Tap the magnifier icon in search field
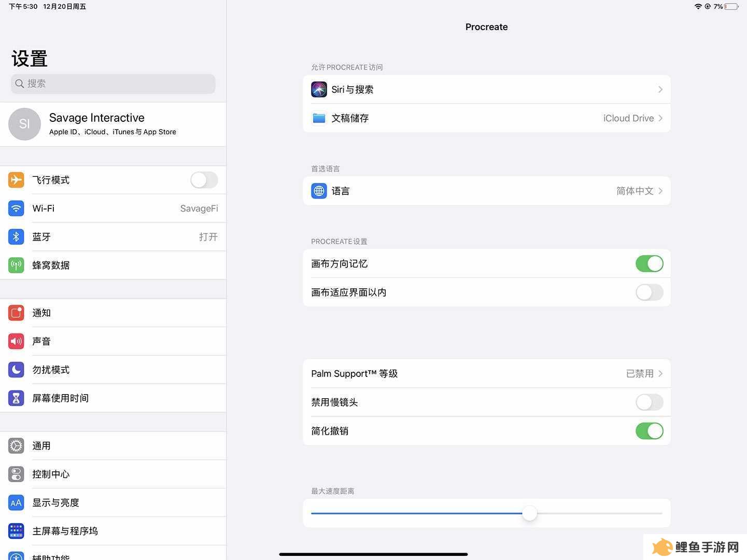Image resolution: width=747 pixels, height=560 pixels. pos(19,84)
